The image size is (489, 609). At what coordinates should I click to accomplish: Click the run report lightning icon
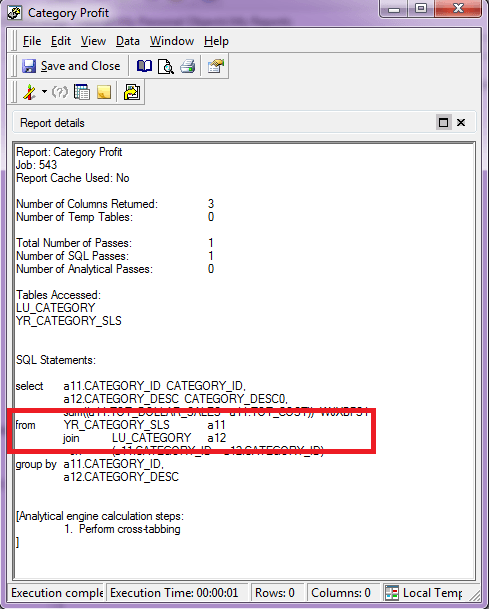(x=29, y=92)
